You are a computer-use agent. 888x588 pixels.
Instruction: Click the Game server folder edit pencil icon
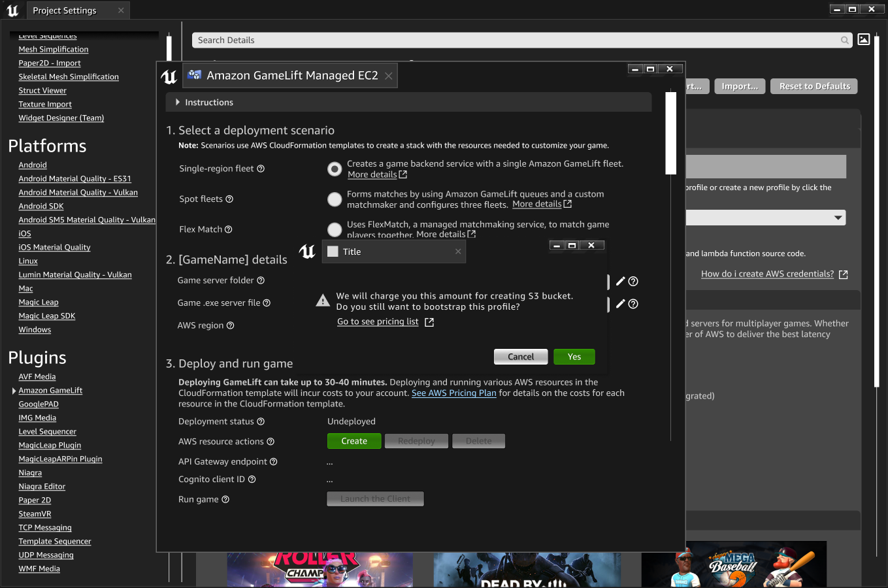[x=620, y=281]
